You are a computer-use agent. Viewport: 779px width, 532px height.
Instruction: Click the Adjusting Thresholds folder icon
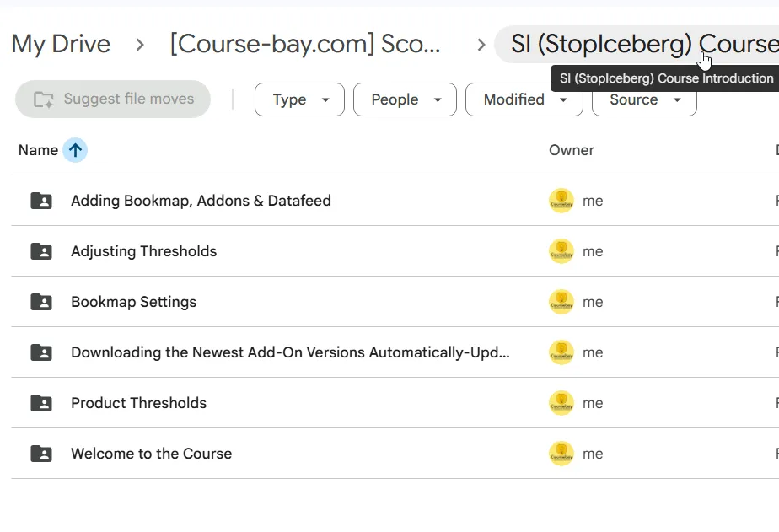point(41,251)
